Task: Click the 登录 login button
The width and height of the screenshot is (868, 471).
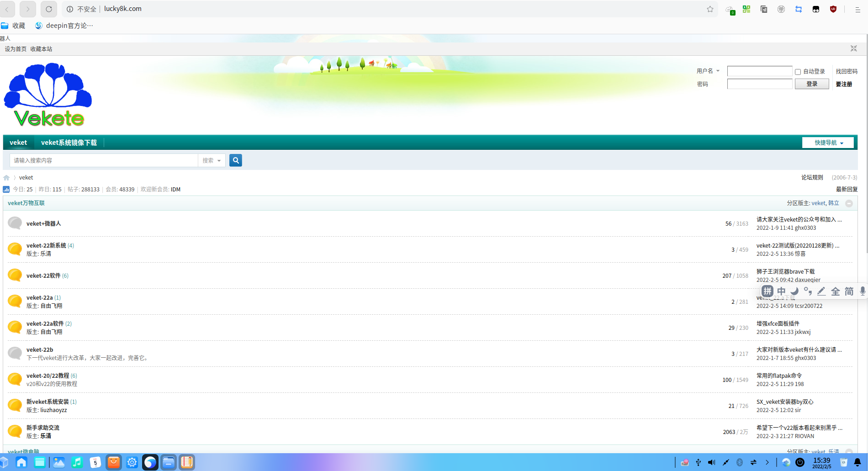Action: pos(812,84)
